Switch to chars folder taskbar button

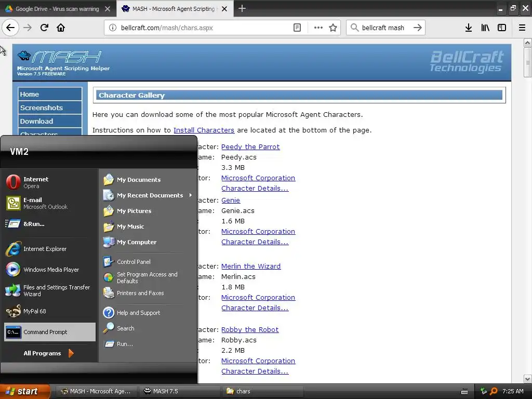[262, 391]
